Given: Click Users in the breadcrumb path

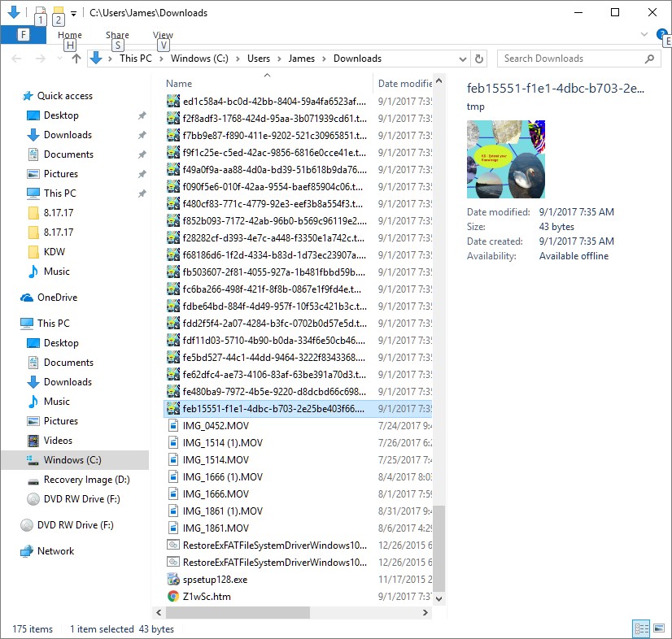Looking at the screenshot, I should tap(259, 59).
